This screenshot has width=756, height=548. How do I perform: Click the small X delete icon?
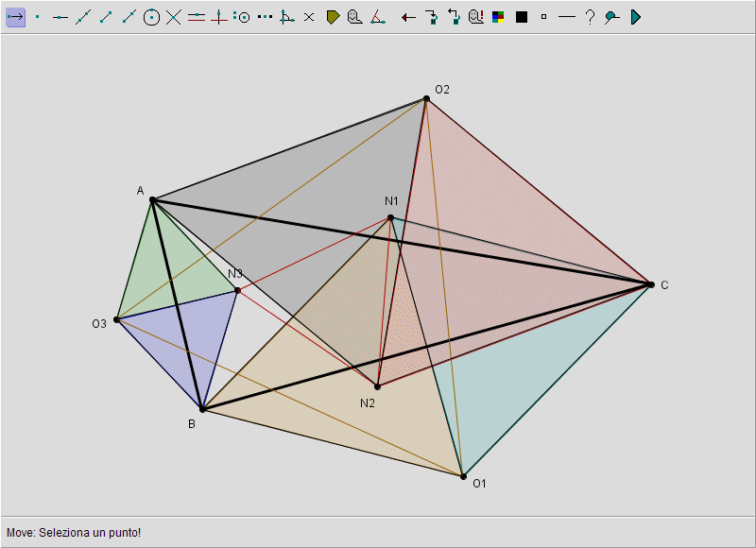(309, 17)
